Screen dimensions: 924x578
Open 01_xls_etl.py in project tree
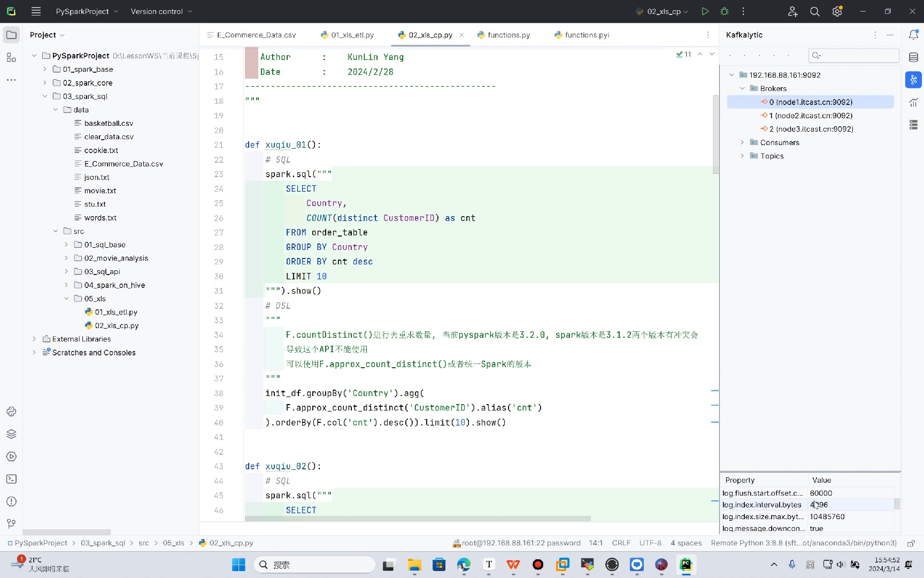[x=116, y=312]
